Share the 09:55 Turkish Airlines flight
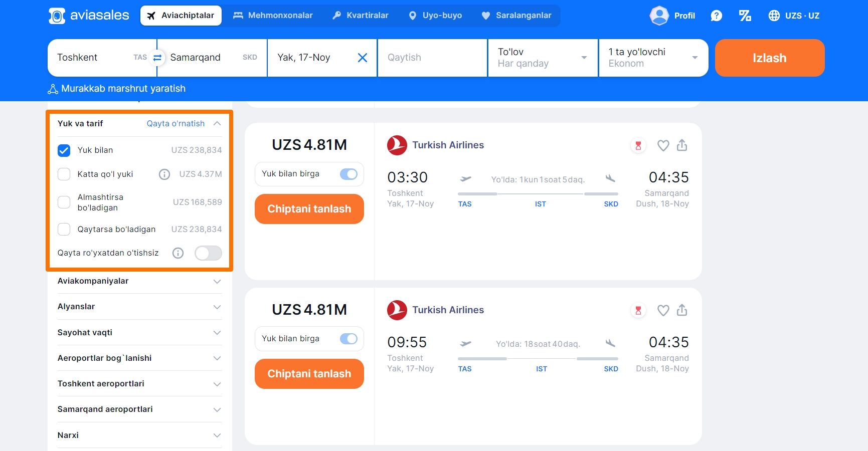This screenshot has width=868, height=451. 682,310
